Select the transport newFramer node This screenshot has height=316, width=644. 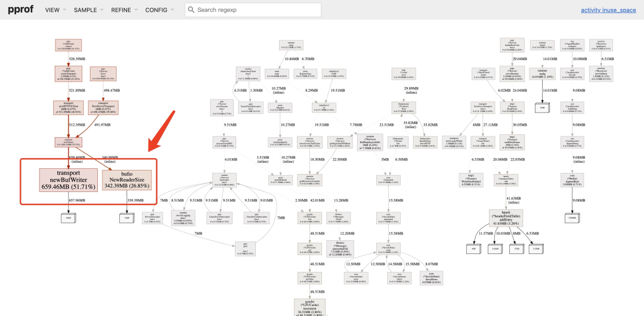pos(69,142)
